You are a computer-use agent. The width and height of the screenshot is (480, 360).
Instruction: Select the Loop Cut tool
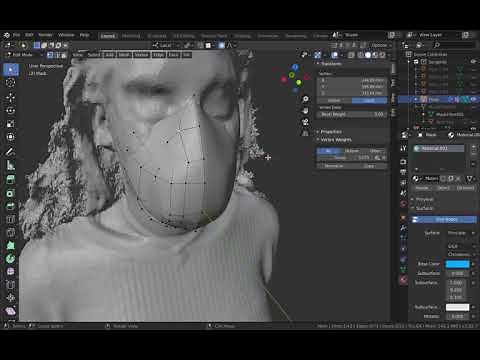click(x=11, y=219)
